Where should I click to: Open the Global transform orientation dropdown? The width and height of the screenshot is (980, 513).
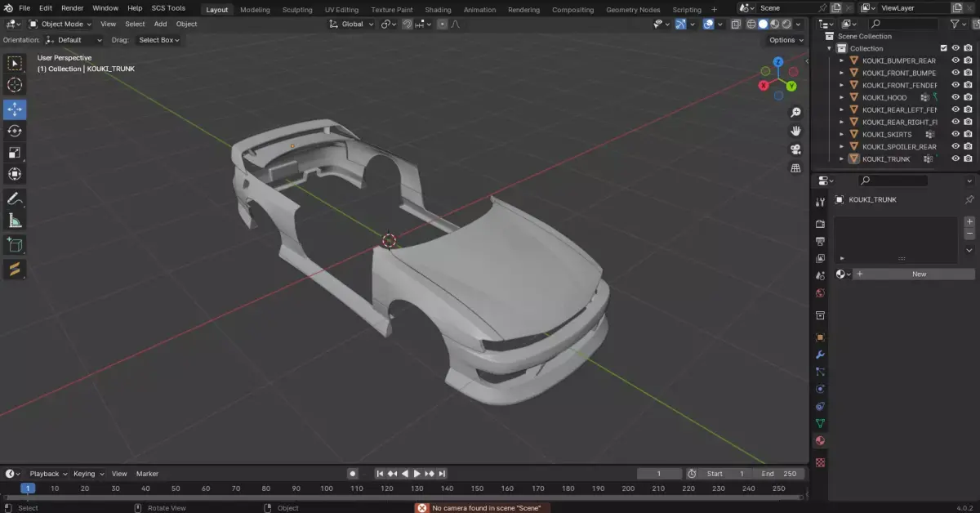tap(351, 24)
